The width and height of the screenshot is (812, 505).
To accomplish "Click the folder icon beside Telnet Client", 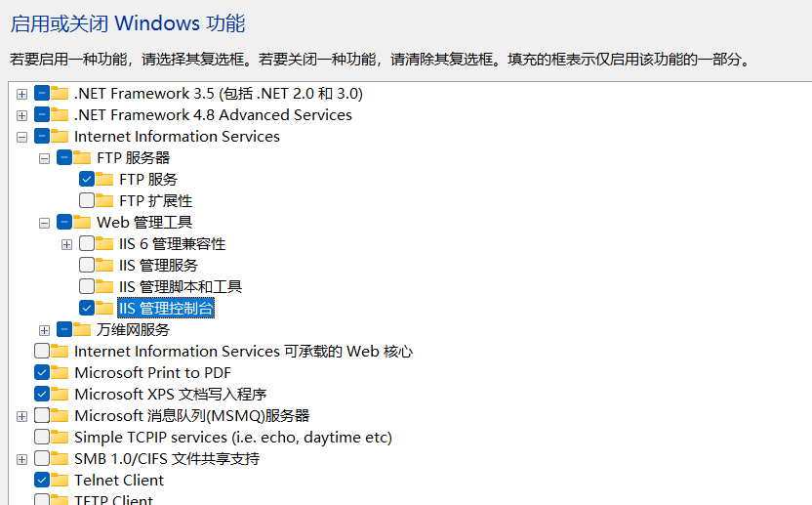I will pyautogui.click(x=59, y=481).
